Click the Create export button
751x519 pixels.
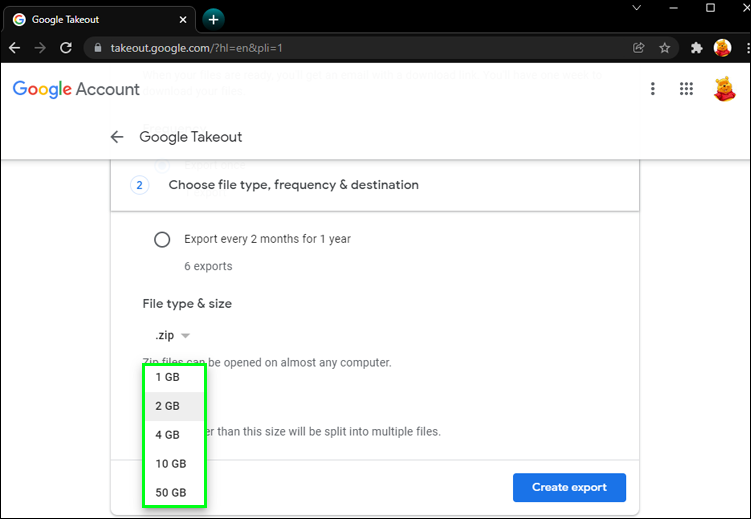[569, 488]
